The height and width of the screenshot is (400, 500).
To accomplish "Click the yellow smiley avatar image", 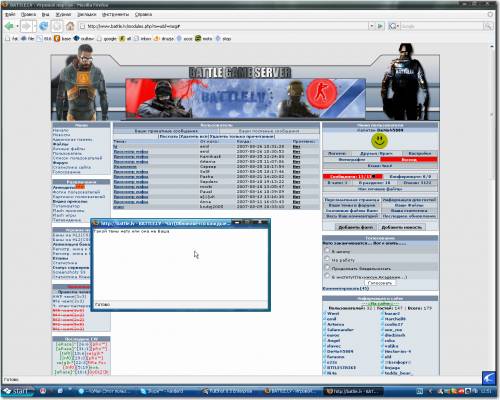I will [x=380, y=141].
